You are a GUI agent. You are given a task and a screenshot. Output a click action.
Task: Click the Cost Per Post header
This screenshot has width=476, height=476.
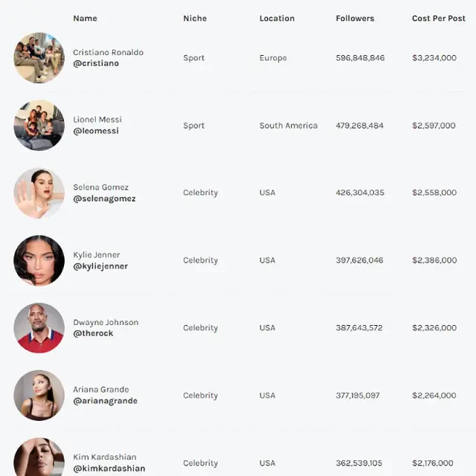(x=439, y=19)
